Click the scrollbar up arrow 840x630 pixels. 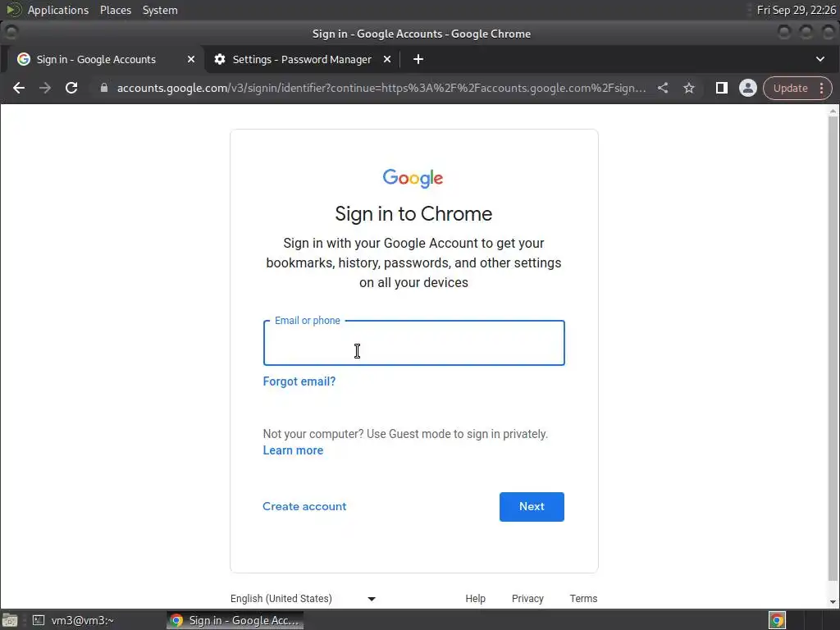[833, 112]
